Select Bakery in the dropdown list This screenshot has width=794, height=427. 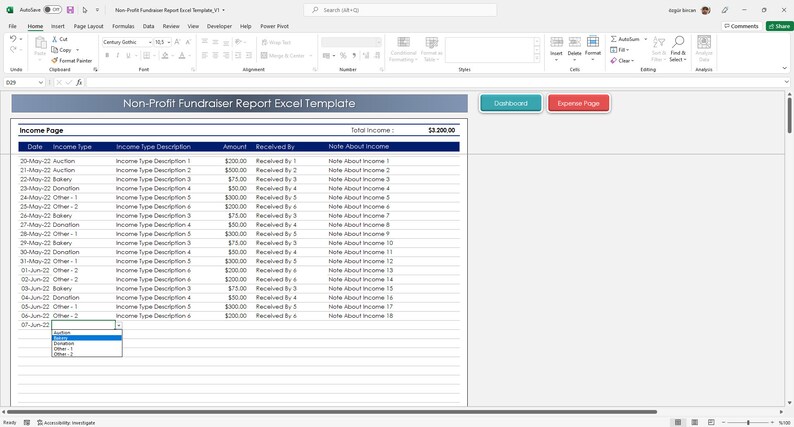pos(87,338)
